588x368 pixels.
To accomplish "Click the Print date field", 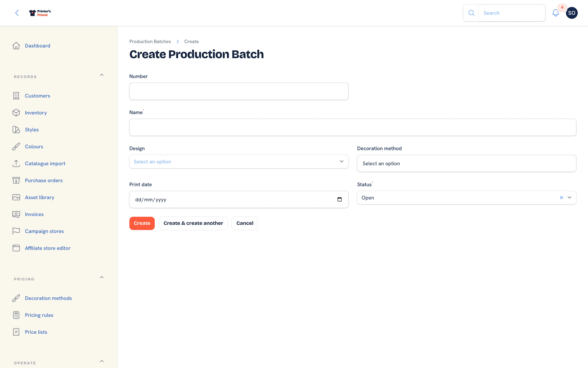I will point(239,200).
